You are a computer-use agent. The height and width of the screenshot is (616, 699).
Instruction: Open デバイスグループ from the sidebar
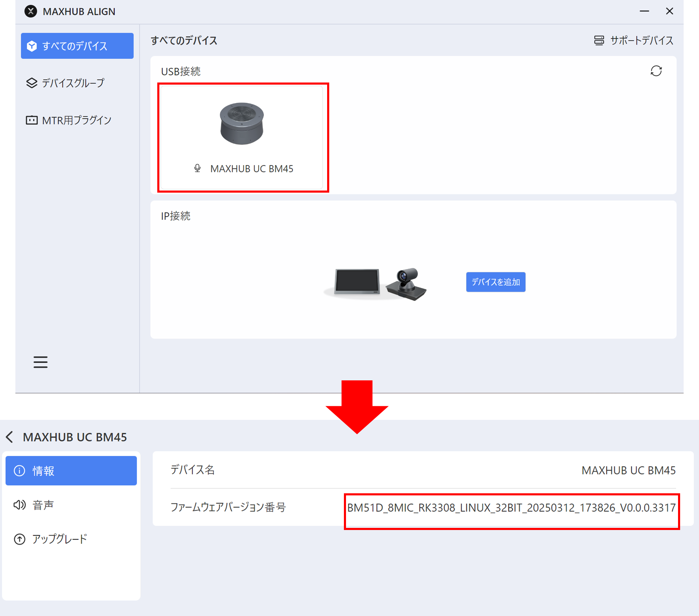[x=73, y=83]
